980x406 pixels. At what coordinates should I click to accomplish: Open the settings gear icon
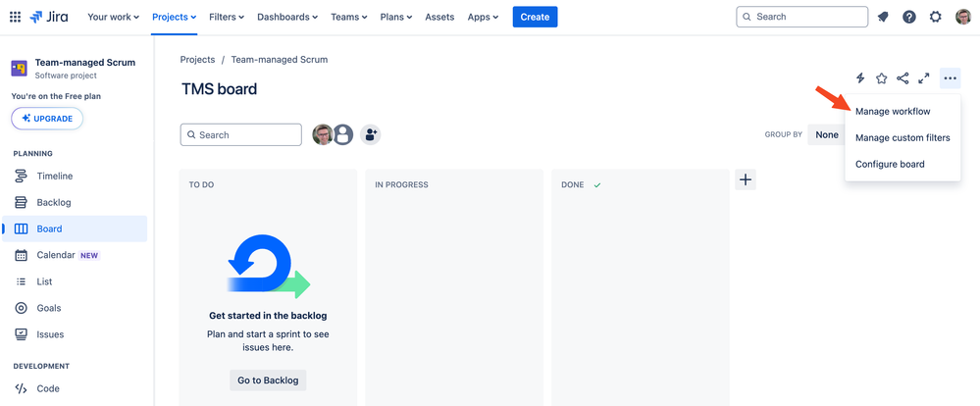(936, 17)
